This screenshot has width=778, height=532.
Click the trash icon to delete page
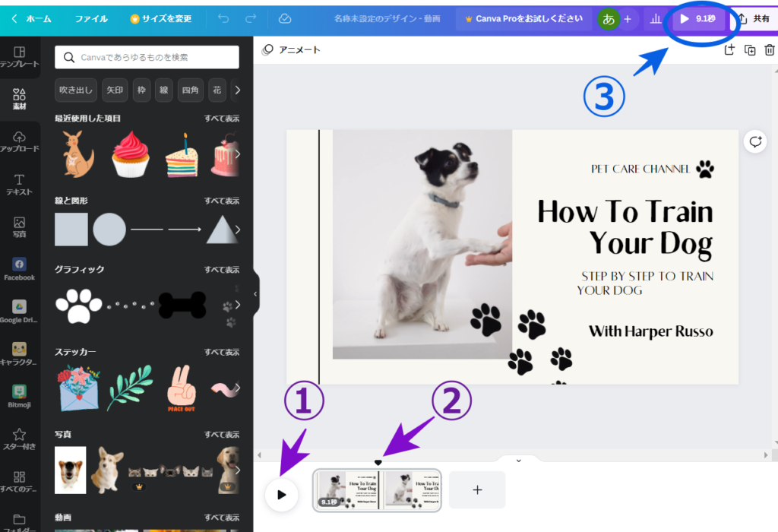pyautogui.click(x=769, y=49)
